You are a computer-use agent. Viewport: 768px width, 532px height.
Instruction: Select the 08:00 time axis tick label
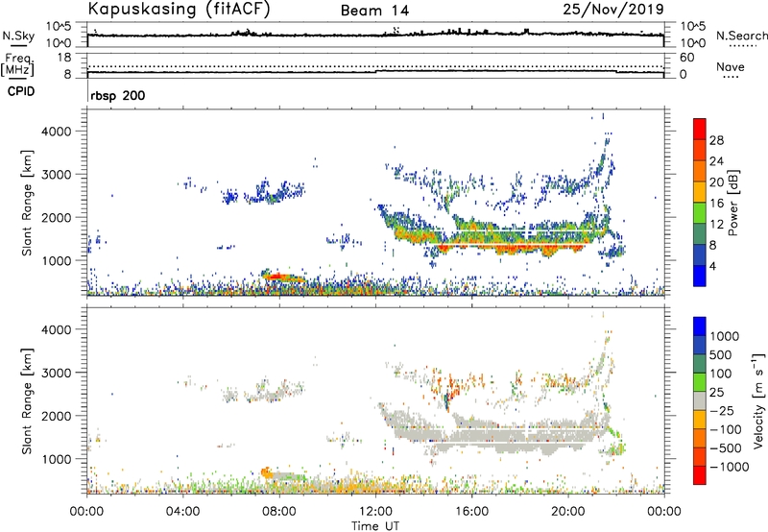coord(279,512)
